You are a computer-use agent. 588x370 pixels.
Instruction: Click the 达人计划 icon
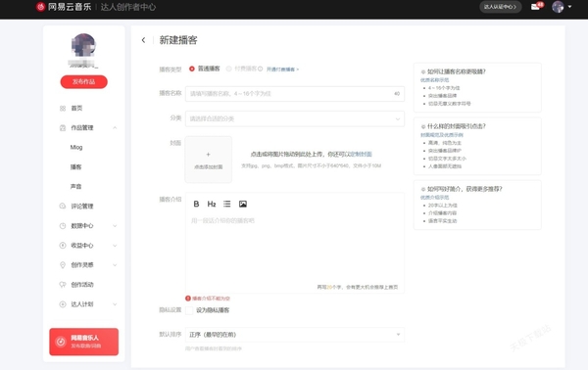tap(63, 304)
